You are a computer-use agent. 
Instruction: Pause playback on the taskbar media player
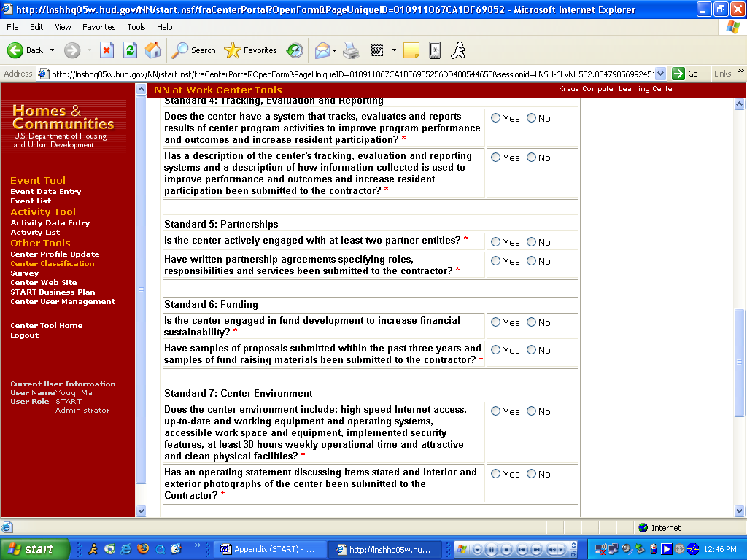point(491,550)
